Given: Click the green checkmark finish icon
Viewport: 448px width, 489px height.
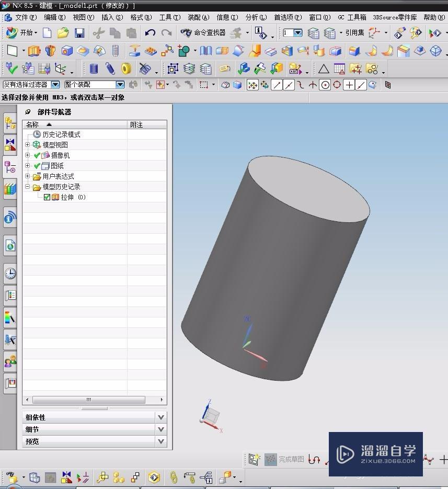Looking at the screenshot, I should coord(12,69).
